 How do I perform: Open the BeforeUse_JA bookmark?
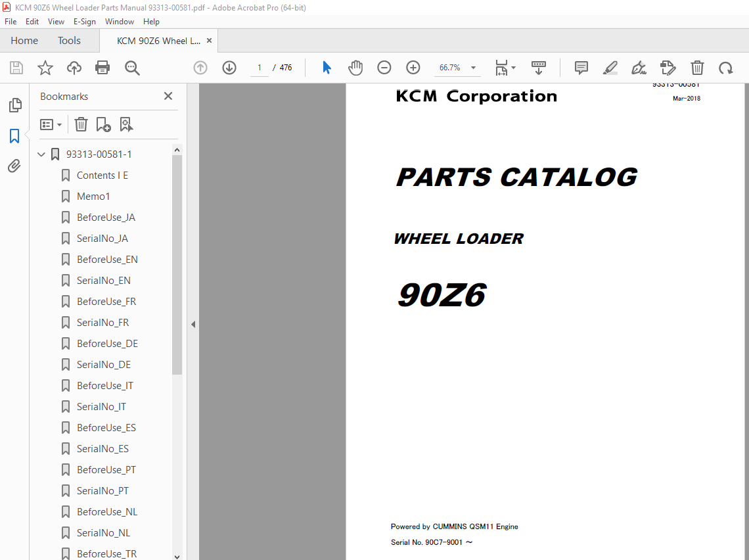tap(106, 218)
